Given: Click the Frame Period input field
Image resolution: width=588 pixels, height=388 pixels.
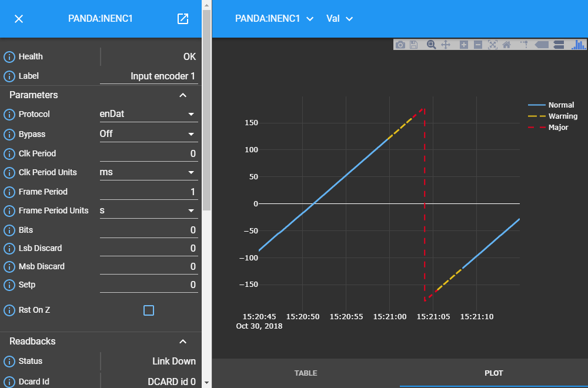Looking at the screenshot, I should [x=148, y=192].
